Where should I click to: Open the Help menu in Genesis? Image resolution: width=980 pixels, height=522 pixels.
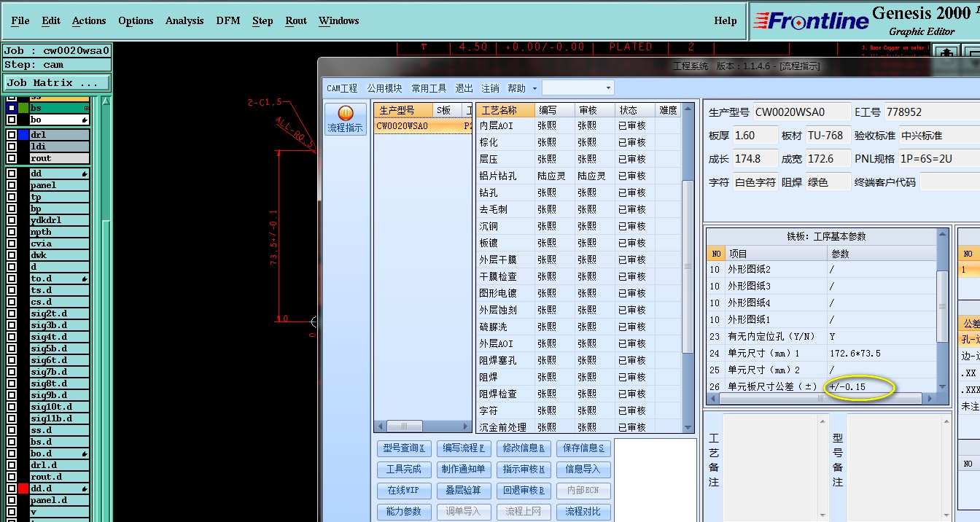pos(726,20)
